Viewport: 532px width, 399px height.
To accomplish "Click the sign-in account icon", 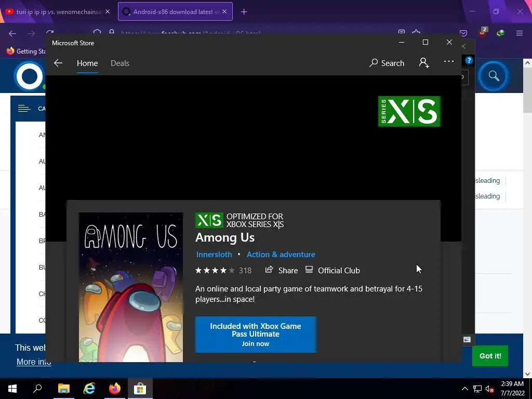I will (424, 63).
